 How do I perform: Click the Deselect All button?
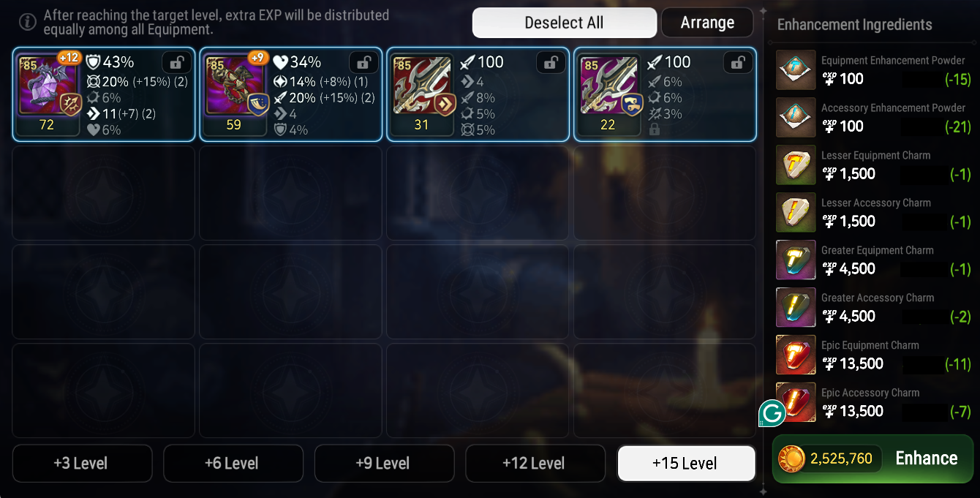(x=565, y=23)
